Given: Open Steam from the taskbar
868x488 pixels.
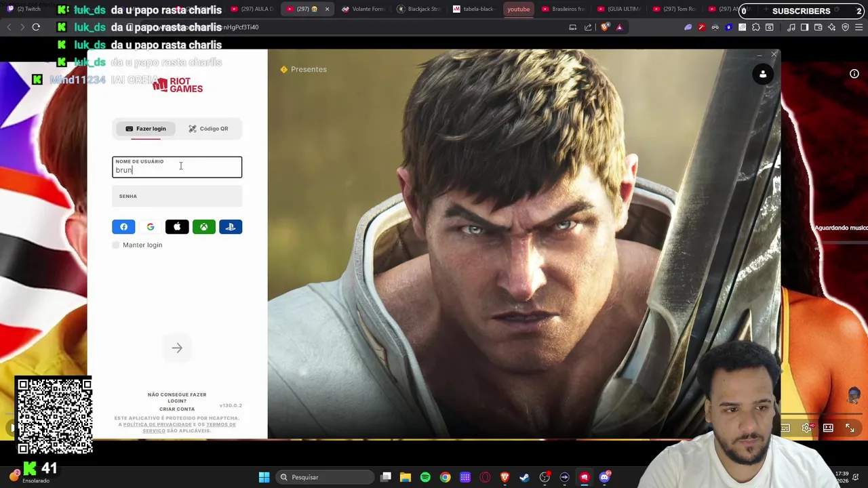Looking at the screenshot, I should (524, 477).
